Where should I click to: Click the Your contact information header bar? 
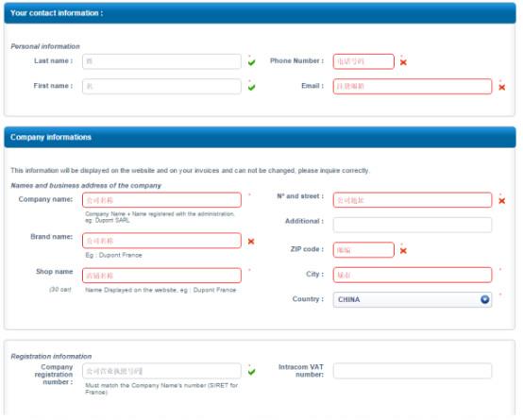260,13
